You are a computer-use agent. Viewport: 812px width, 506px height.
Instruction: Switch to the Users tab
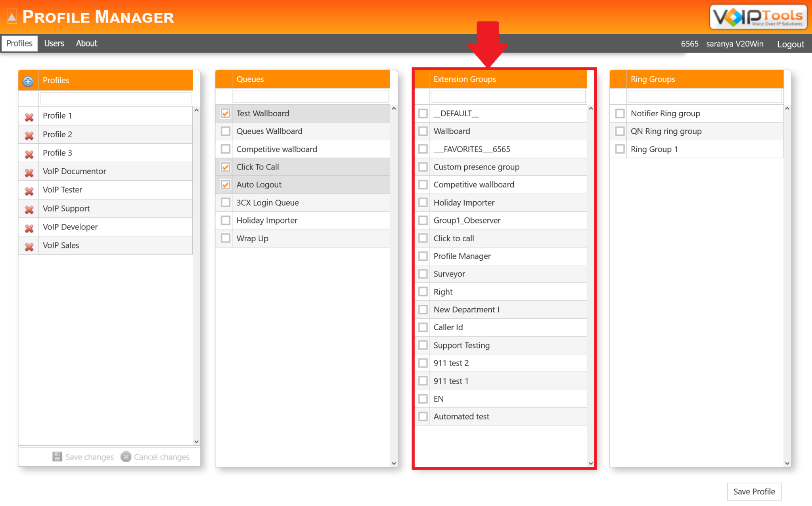click(x=54, y=43)
